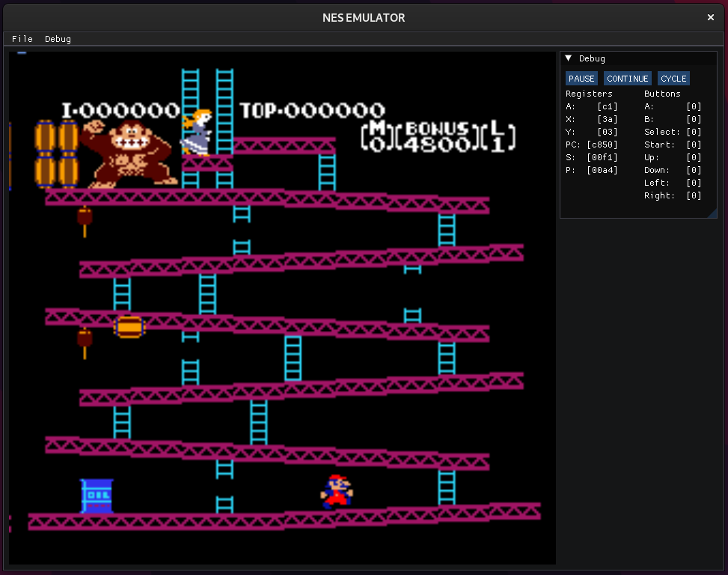Click the level indicator L 1
The height and width of the screenshot is (575, 728).
(x=498, y=136)
